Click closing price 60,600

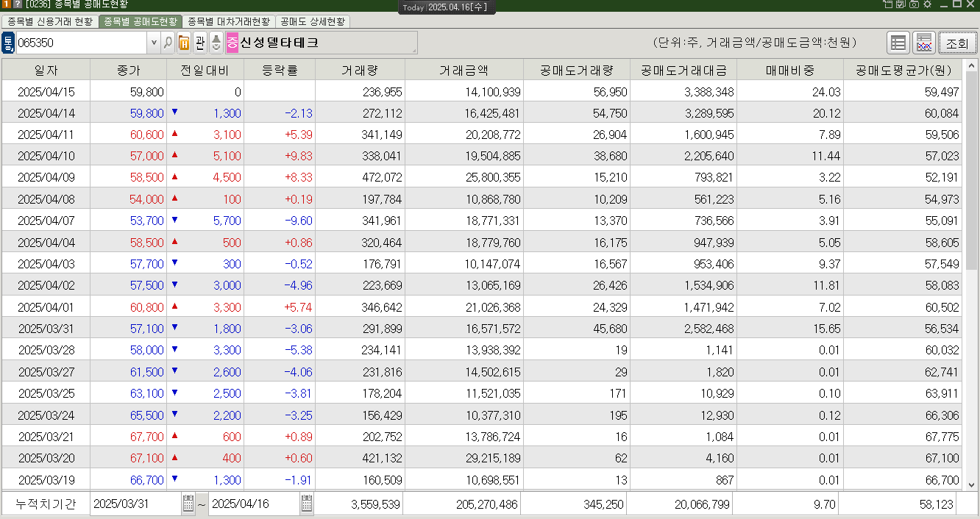click(128, 135)
